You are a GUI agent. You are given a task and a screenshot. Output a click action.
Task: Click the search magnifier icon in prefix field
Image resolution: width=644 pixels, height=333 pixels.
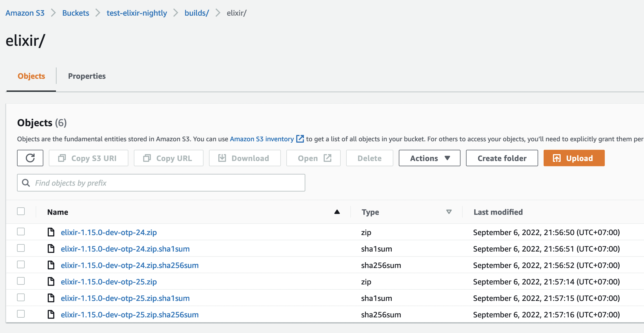pyautogui.click(x=26, y=183)
